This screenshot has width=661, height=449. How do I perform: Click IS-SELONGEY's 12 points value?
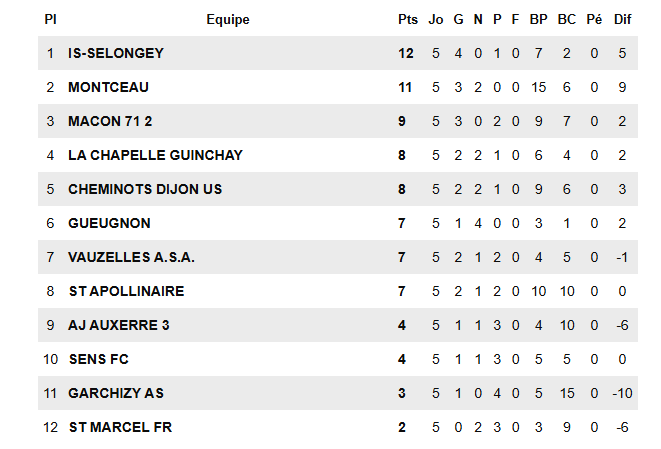[x=405, y=53]
